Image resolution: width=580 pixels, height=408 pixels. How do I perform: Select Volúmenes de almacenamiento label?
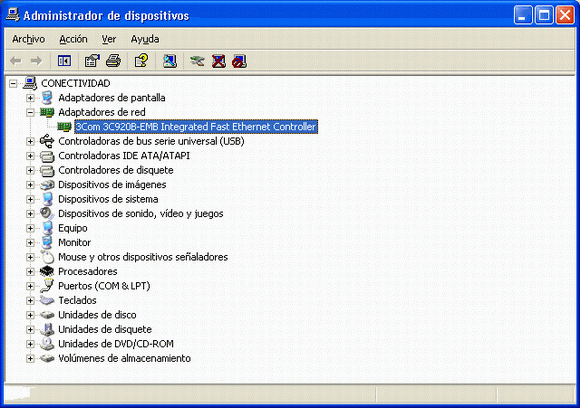[124, 358]
